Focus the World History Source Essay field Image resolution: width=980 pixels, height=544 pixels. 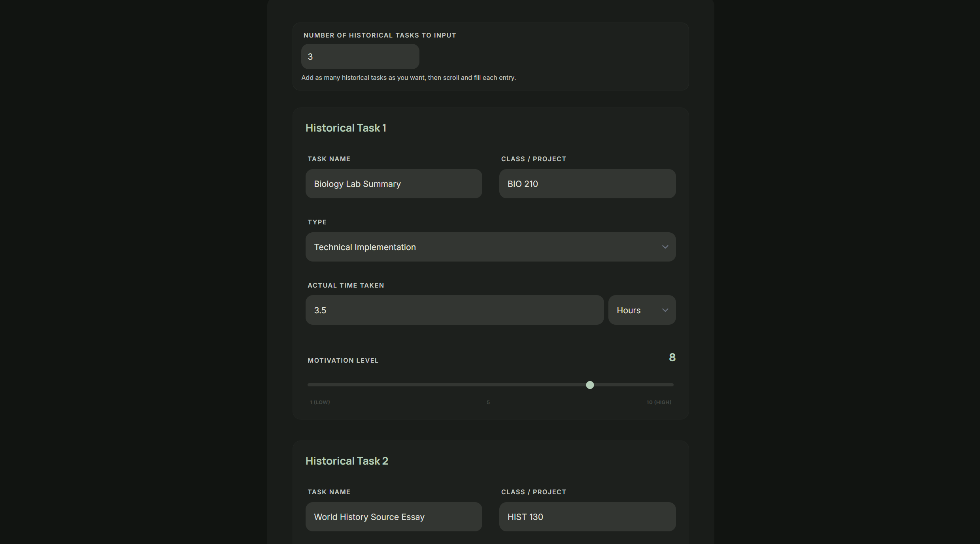393,517
